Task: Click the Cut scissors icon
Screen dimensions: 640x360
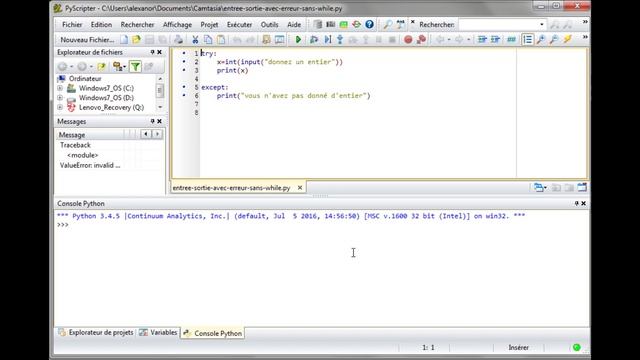Action: point(195,40)
